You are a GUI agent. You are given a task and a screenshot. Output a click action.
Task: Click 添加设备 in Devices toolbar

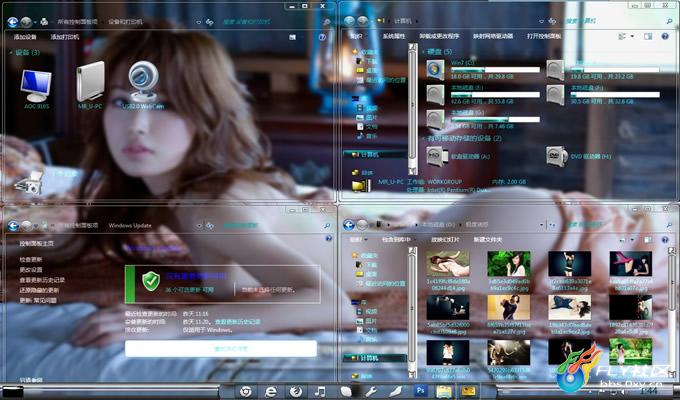click(25, 37)
